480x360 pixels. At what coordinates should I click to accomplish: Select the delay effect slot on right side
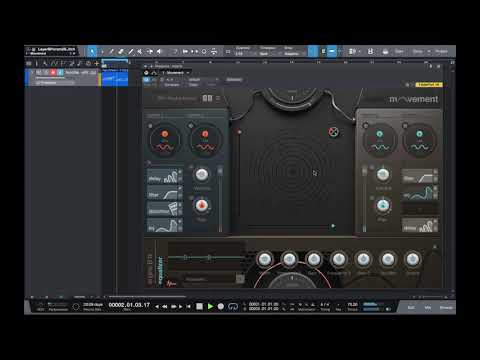click(x=420, y=225)
